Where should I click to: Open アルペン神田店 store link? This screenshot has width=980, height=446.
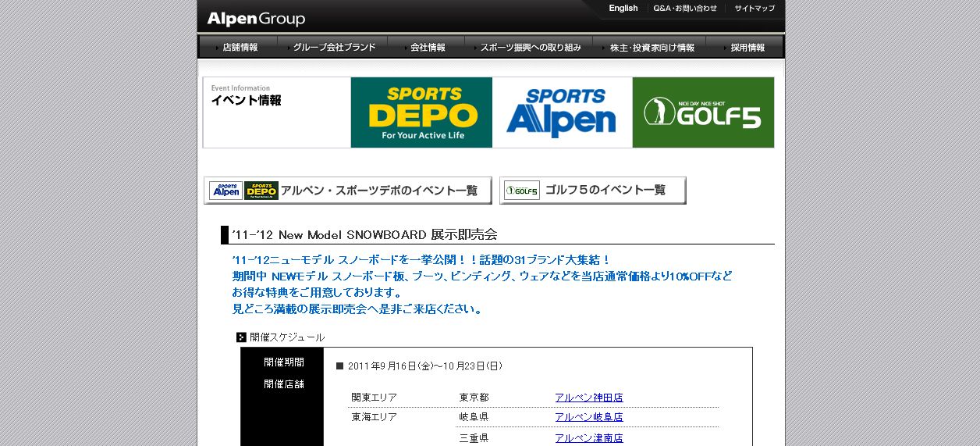pyautogui.click(x=588, y=398)
